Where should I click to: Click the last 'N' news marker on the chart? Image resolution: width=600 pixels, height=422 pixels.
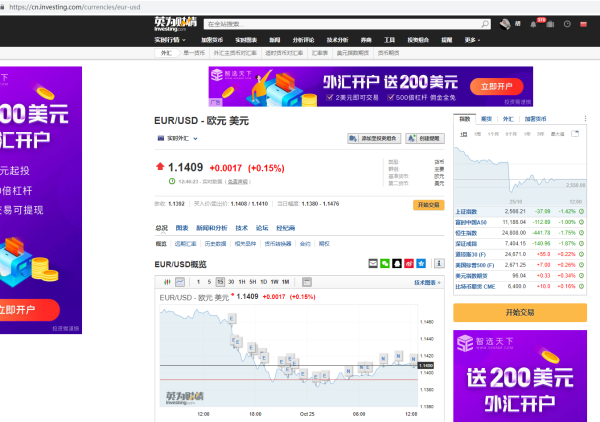click(x=413, y=359)
